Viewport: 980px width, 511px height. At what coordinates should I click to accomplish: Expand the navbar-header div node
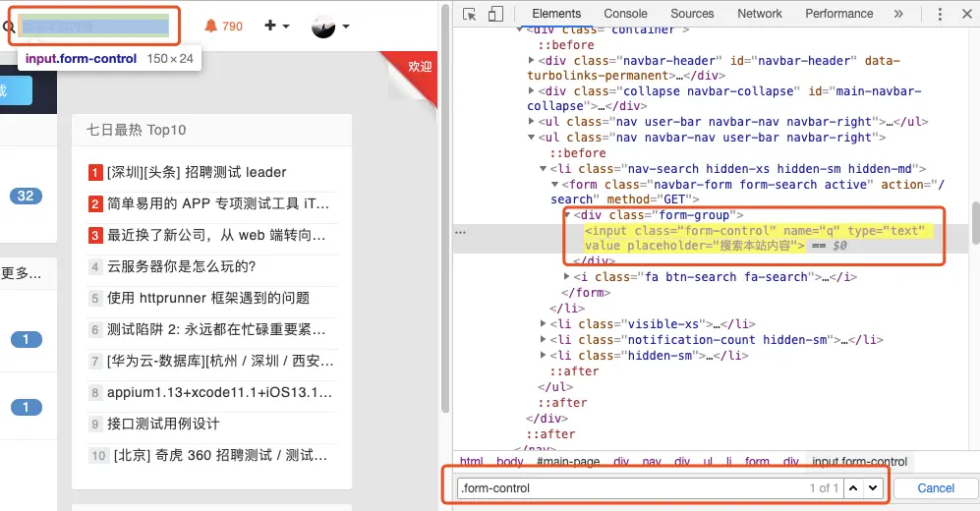531,61
